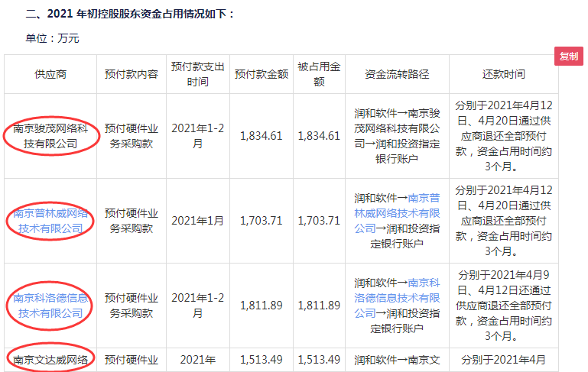588x372 pixels.
Task: Open 南京普林威网络技术有限公司 link in 供应商 column
Action: 50,221
